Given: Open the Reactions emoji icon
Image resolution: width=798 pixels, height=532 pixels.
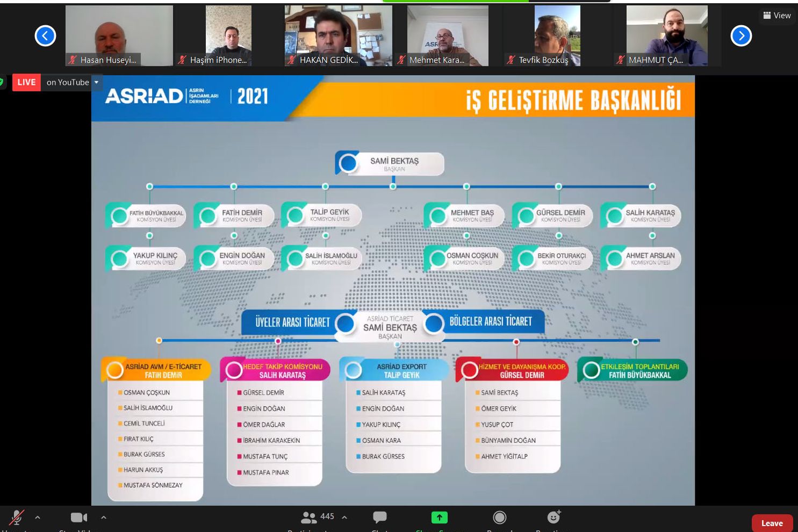Looking at the screenshot, I should point(554,516).
